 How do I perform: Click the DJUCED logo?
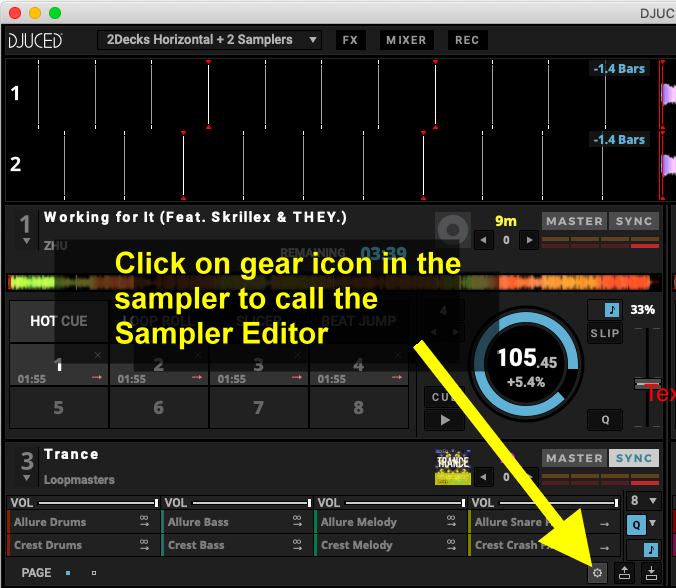coord(35,41)
